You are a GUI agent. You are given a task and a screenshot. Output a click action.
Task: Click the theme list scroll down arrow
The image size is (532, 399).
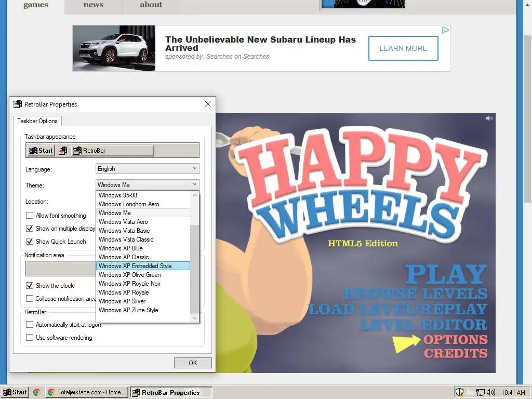tap(194, 318)
